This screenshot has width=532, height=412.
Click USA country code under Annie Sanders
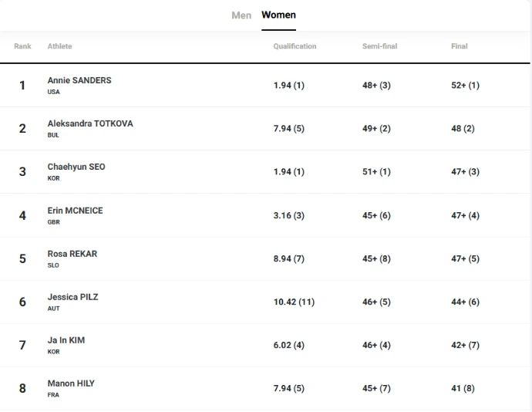54,92
